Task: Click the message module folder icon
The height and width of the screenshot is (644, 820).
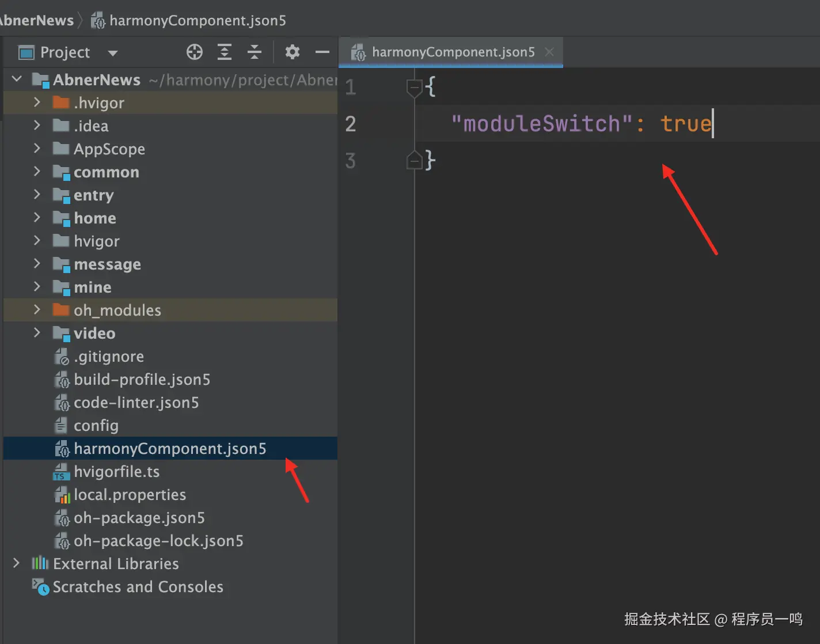Action: tap(61, 264)
